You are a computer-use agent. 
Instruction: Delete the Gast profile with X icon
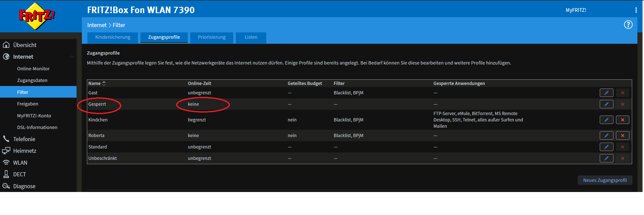point(623,93)
